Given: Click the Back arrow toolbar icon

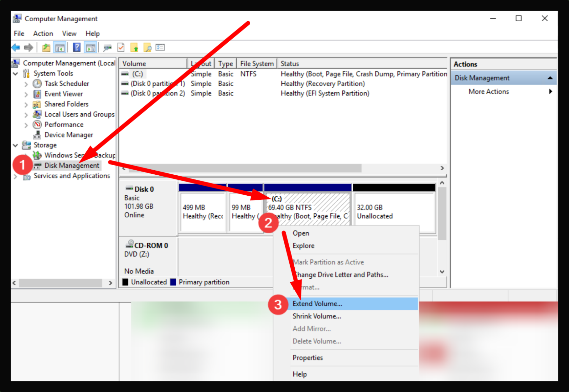Looking at the screenshot, I should click(x=16, y=48).
